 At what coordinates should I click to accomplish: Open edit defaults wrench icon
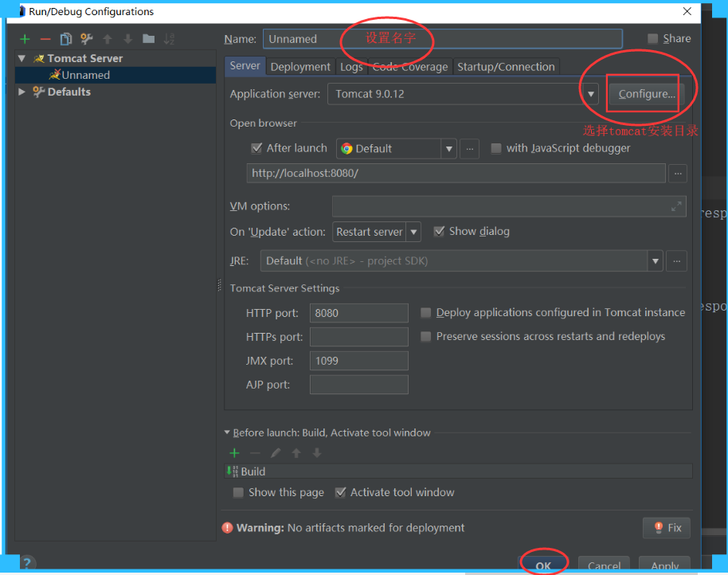[x=86, y=39]
